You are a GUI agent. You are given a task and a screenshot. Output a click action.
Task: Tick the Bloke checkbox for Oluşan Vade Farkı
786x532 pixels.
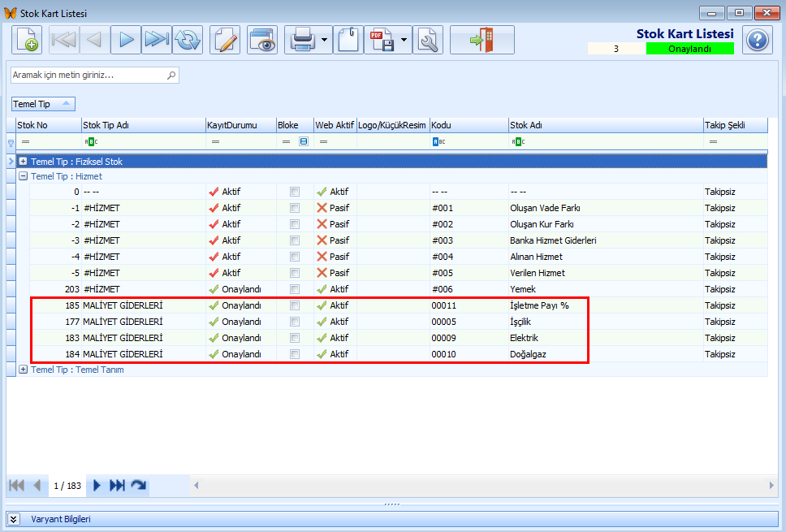coord(295,208)
